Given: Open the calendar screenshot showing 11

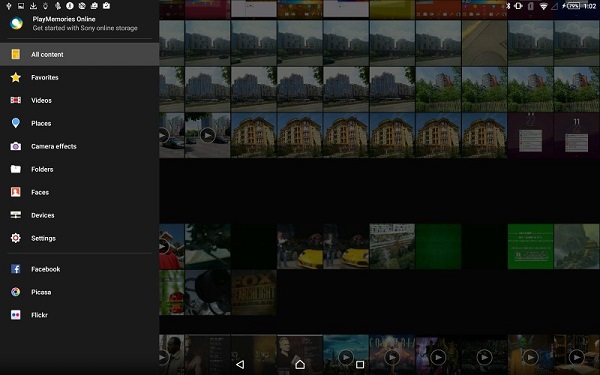Looking at the screenshot, I should 577,135.
